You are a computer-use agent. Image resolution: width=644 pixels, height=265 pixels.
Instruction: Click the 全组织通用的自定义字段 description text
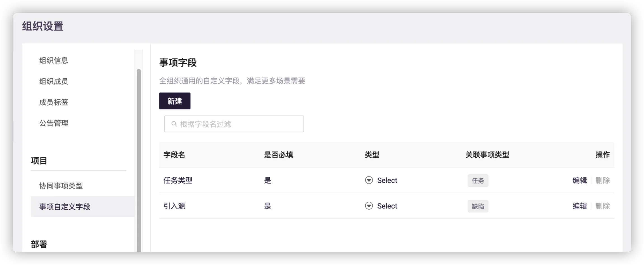[x=232, y=81]
